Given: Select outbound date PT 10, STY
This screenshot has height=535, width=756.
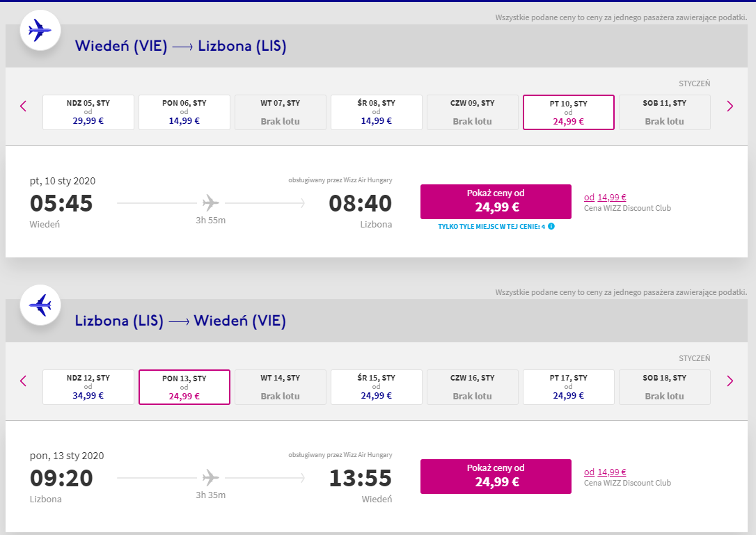Looking at the screenshot, I should click(569, 112).
